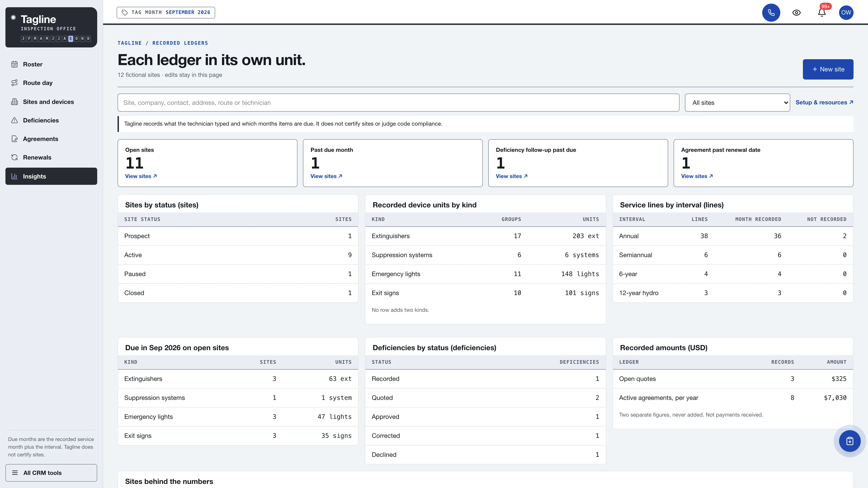Screen dimensions: 868x488
Task: Click View sites under Deficiency follow-up past due
Action: [x=512, y=176]
